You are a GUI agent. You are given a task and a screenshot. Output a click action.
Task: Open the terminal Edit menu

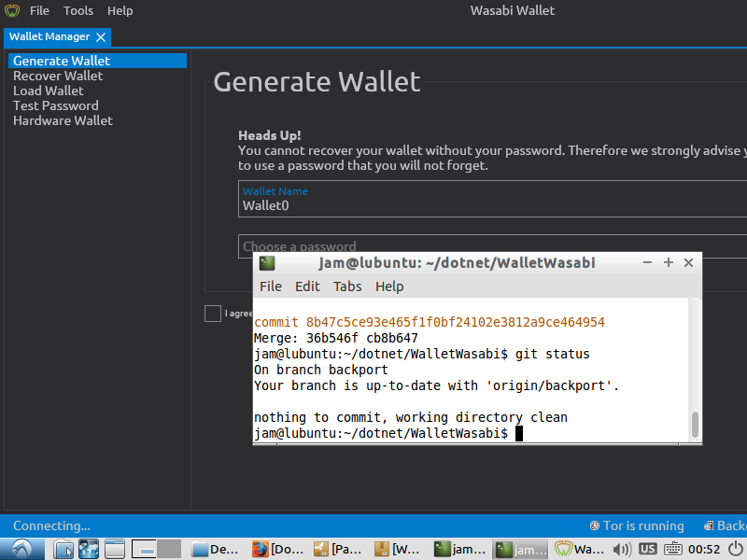click(x=307, y=287)
